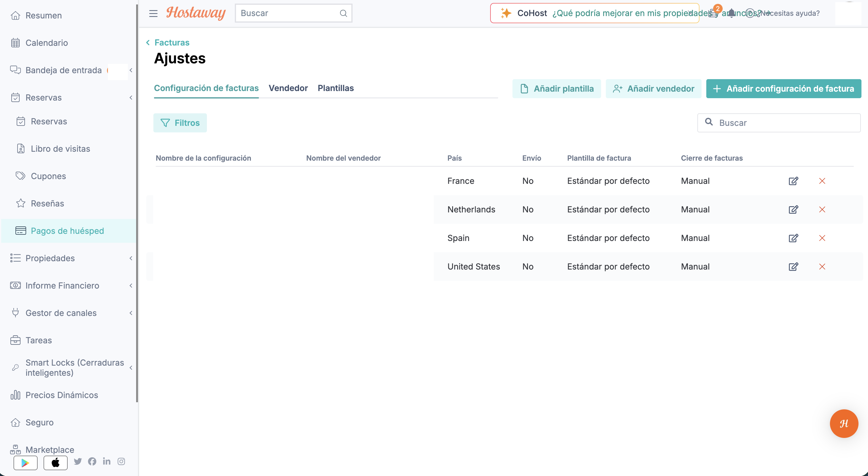The height and width of the screenshot is (476, 868).
Task: Open the Twitter icon in sidebar footer
Action: (x=78, y=461)
